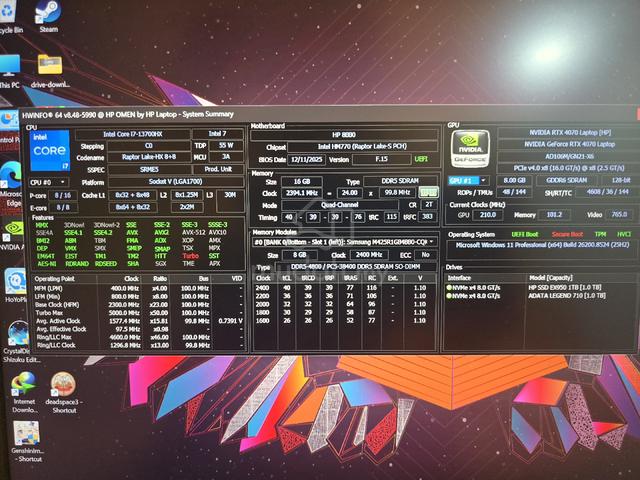Click the green memory chip icon beside 99.8 MHz
Screen dimensions: 640x480
coord(429,192)
